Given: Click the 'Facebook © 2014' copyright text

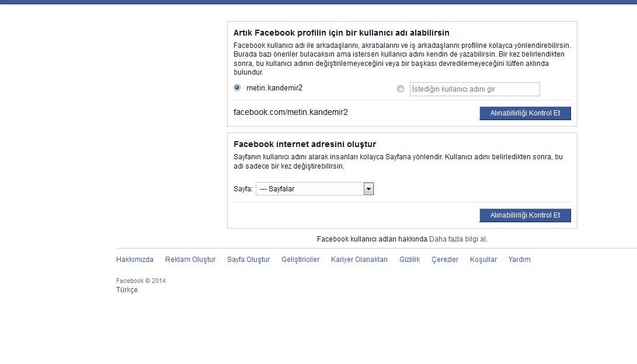Looking at the screenshot, I should pos(141,281).
